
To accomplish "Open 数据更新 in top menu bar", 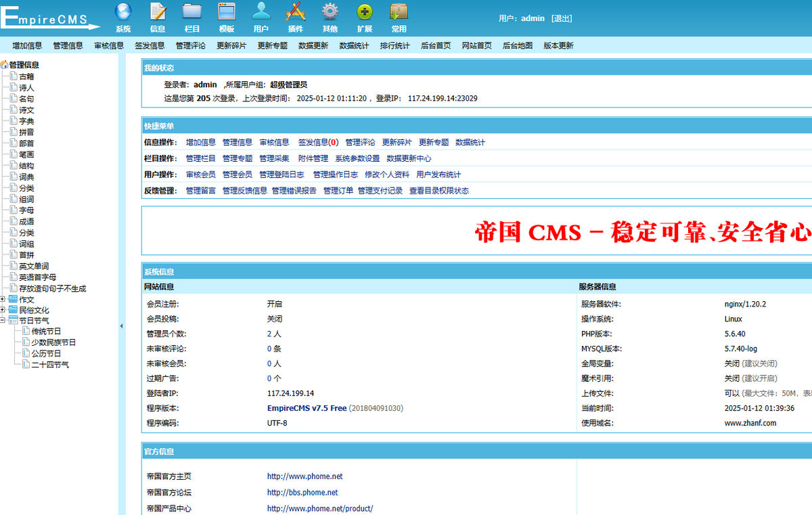I will 313,46.
